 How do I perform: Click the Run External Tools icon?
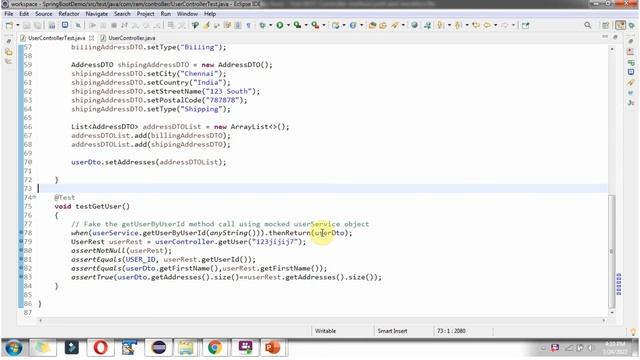point(316,25)
